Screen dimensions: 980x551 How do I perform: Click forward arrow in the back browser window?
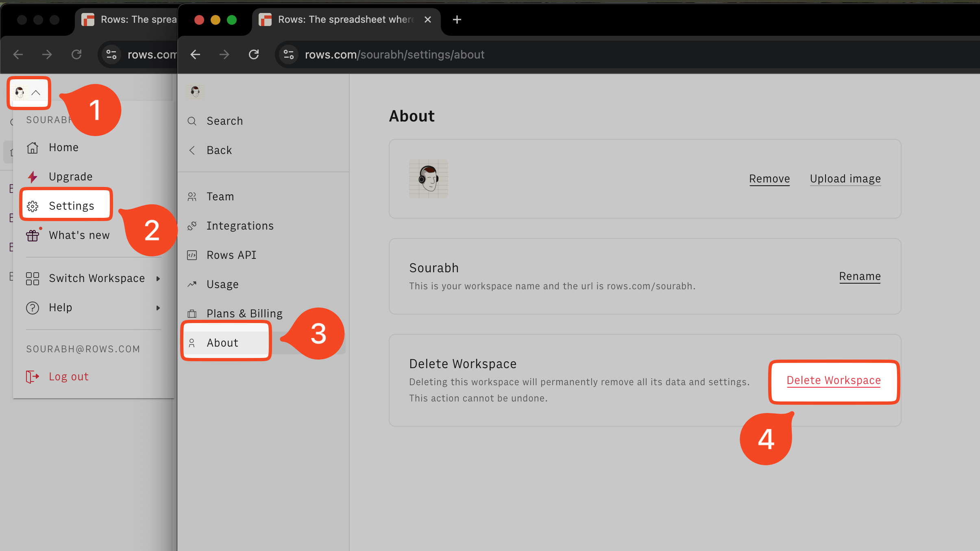[x=47, y=54]
